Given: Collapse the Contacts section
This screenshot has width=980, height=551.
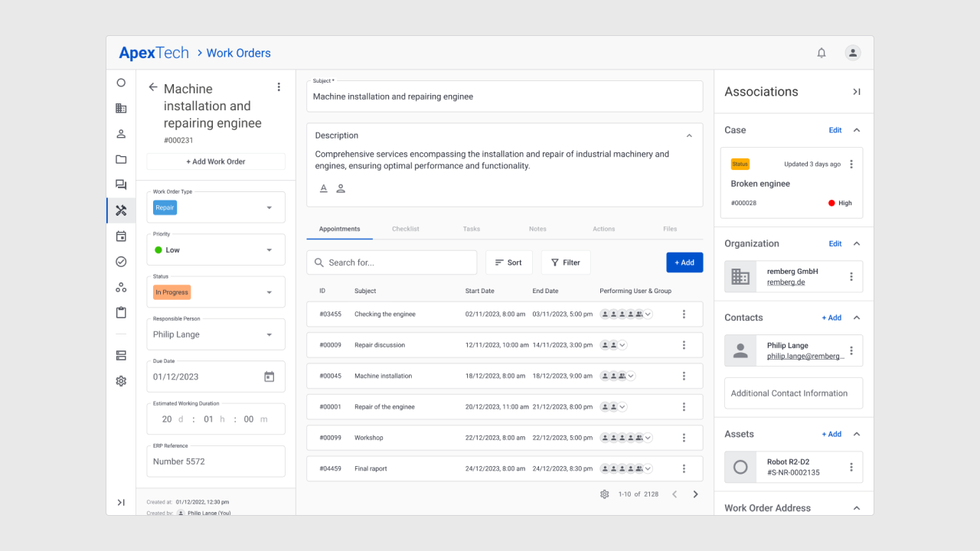Looking at the screenshot, I should 857,318.
